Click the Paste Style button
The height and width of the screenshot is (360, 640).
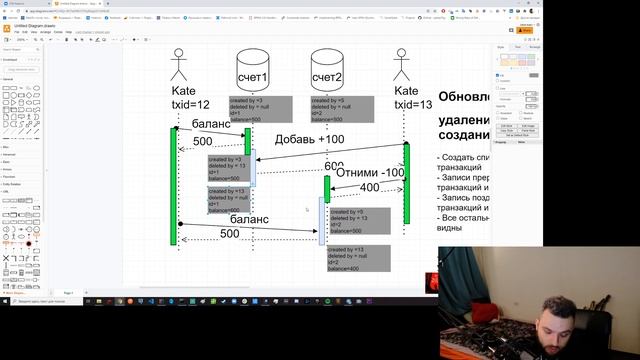pos(528,131)
